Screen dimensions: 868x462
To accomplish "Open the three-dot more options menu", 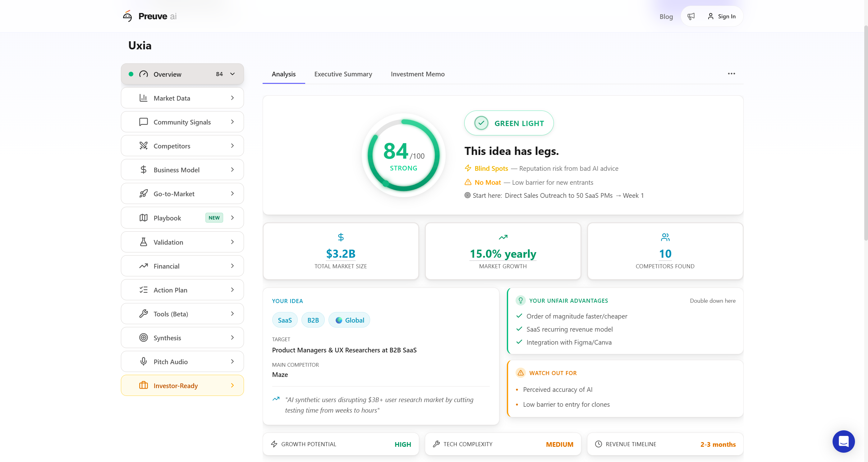I will pos(731,74).
